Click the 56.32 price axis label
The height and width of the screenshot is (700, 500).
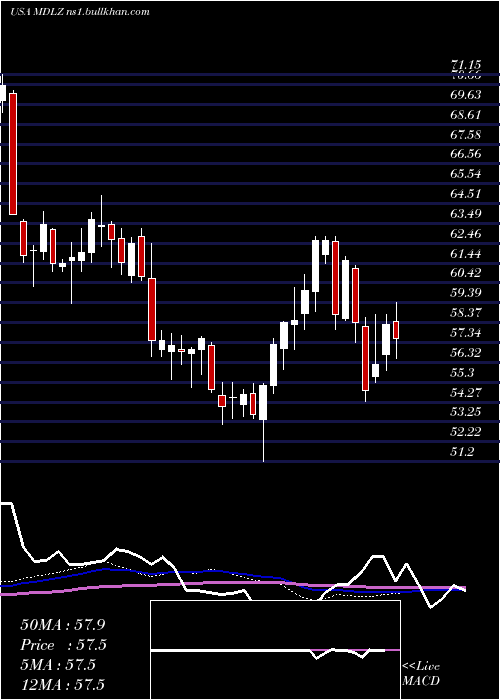(466, 353)
